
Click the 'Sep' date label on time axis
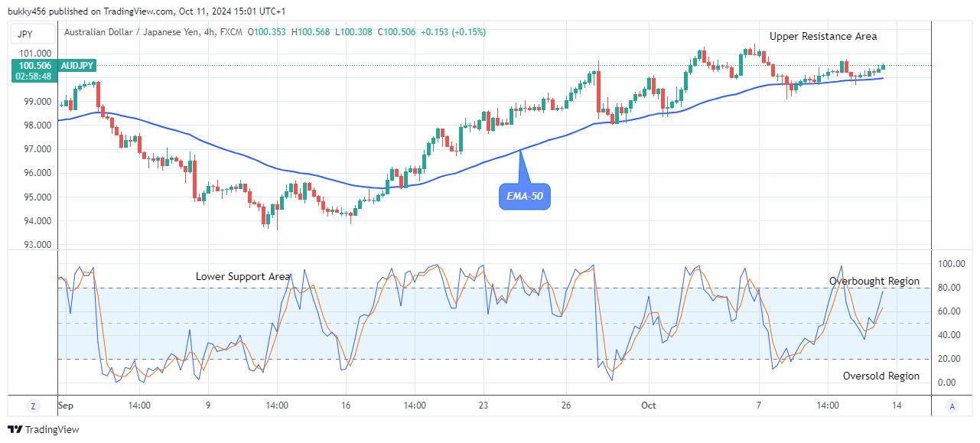coord(67,406)
